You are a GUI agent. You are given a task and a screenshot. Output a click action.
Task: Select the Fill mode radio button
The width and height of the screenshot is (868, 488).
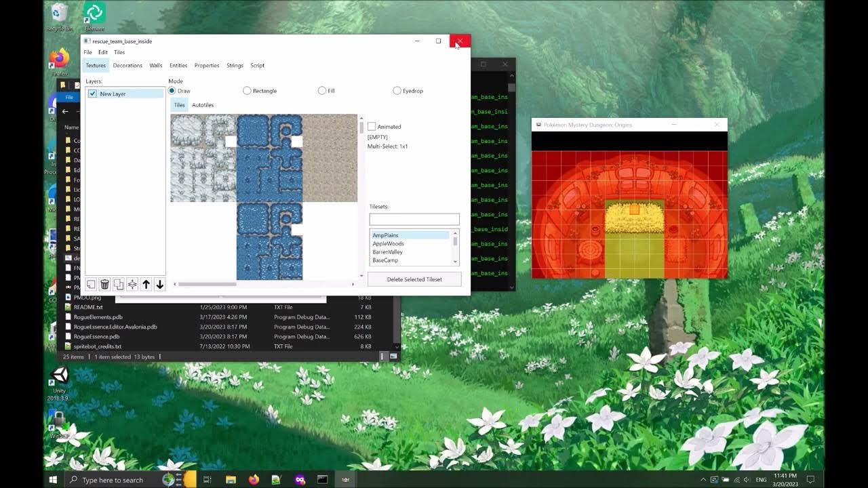322,90
